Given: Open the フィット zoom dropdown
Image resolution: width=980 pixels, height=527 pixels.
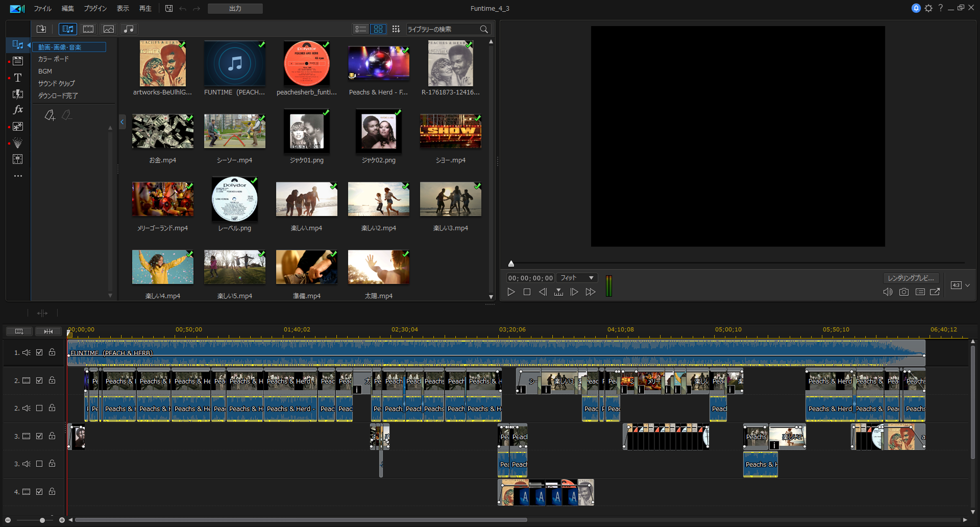Looking at the screenshot, I should pos(577,278).
